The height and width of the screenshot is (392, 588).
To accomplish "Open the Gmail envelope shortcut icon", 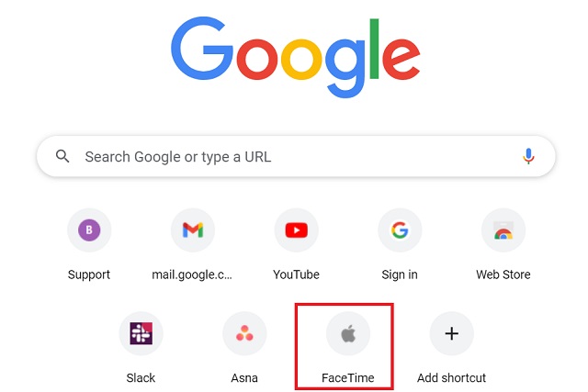I will tap(193, 230).
